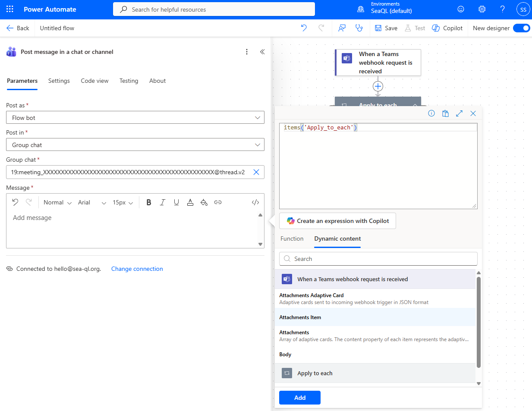Expand expression editor to full screen
Screen dimensions: 532x411
(x=459, y=113)
